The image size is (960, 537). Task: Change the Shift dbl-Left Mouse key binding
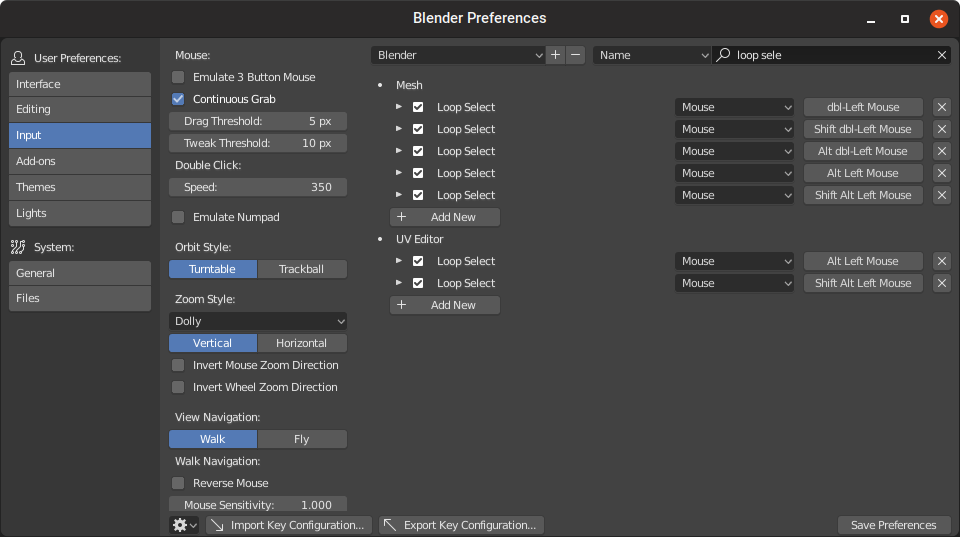coord(863,129)
